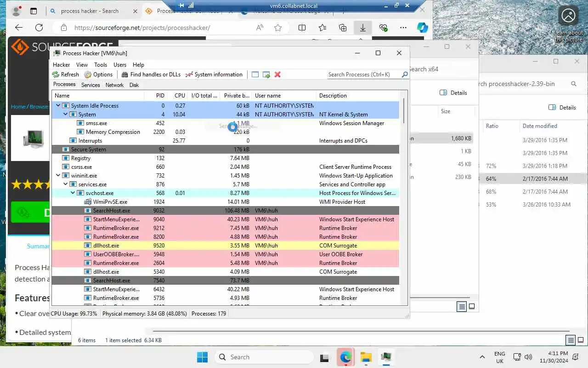This screenshot has height=368, width=588.
Task: Select the Registry process row
Action: tap(225, 158)
